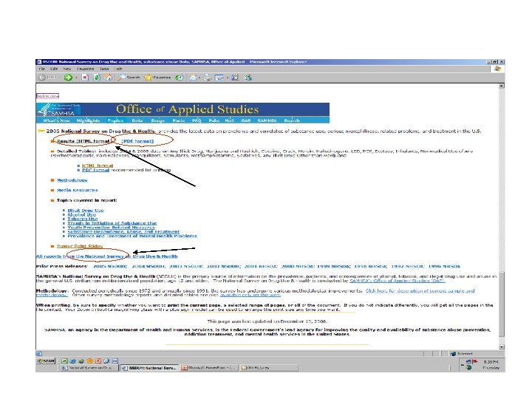Click the Edit page toolbar icon
Image resolution: width=532 pixels, height=399 pixels.
(219, 78)
